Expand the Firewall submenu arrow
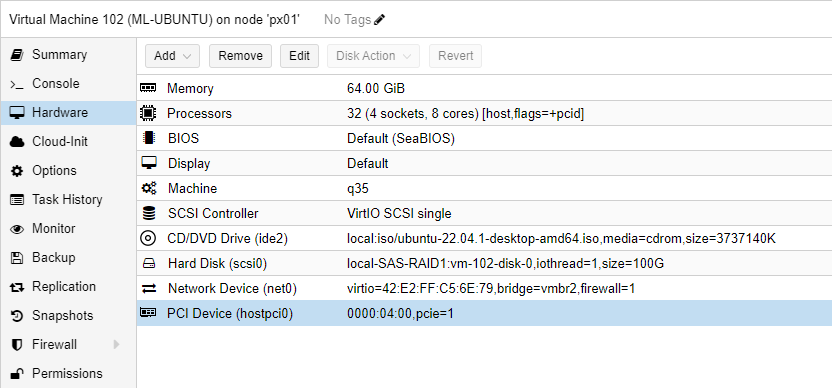Viewport: 832px width, 388px height. [x=117, y=344]
